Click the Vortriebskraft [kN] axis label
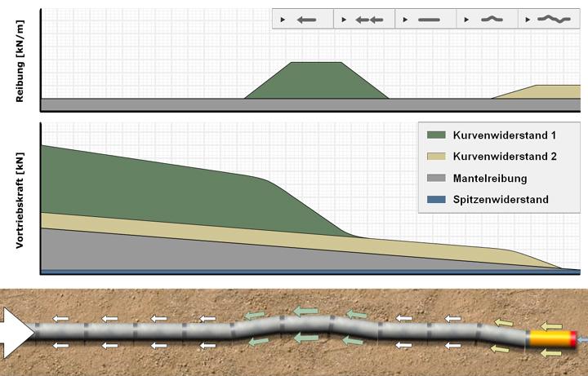588x376 pixels. point(20,198)
